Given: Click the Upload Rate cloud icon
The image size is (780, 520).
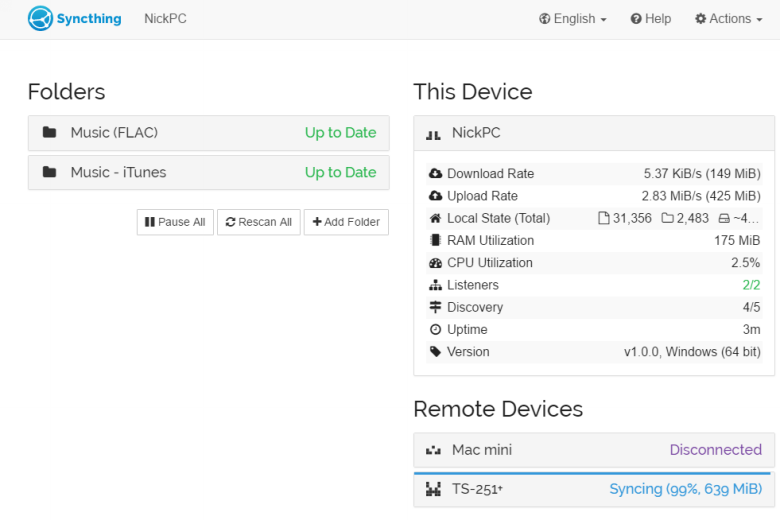Looking at the screenshot, I should (x=435, y=196).
